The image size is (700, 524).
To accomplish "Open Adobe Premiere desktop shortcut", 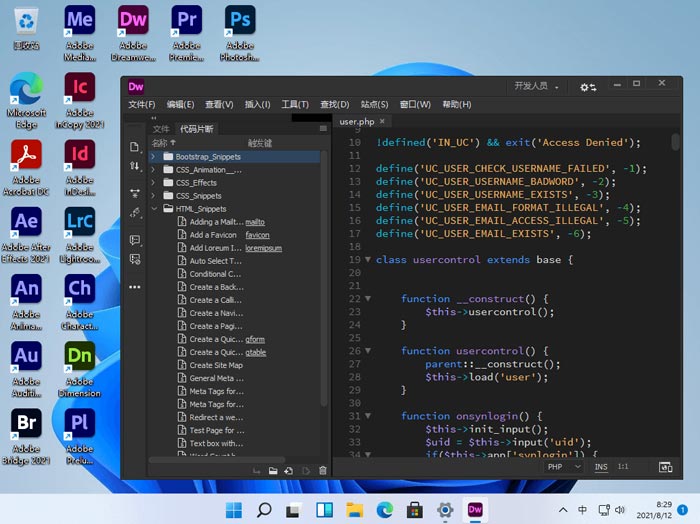I will 187,33.
